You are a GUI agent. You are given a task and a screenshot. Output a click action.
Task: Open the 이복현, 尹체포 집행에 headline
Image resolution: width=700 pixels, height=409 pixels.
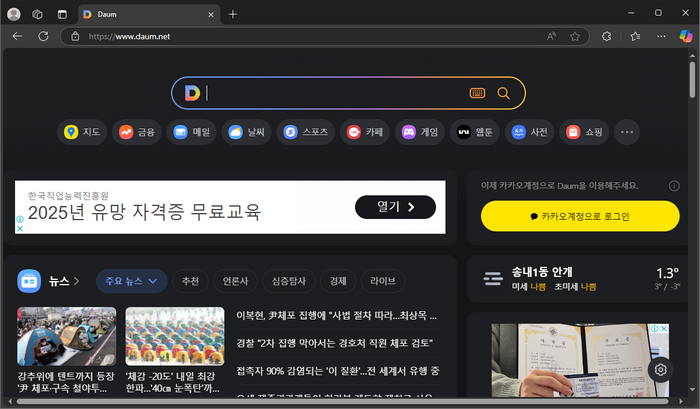click(x=337, y=316)
